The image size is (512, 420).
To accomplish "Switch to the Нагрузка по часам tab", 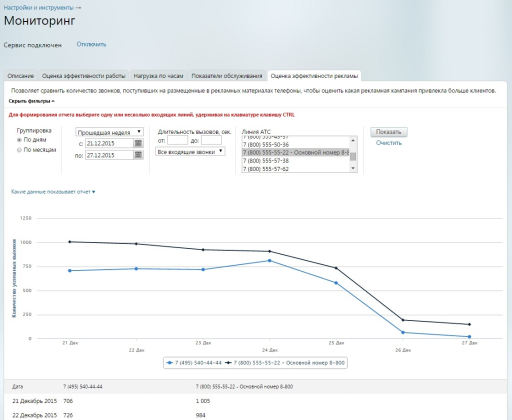I will [158, 76].
